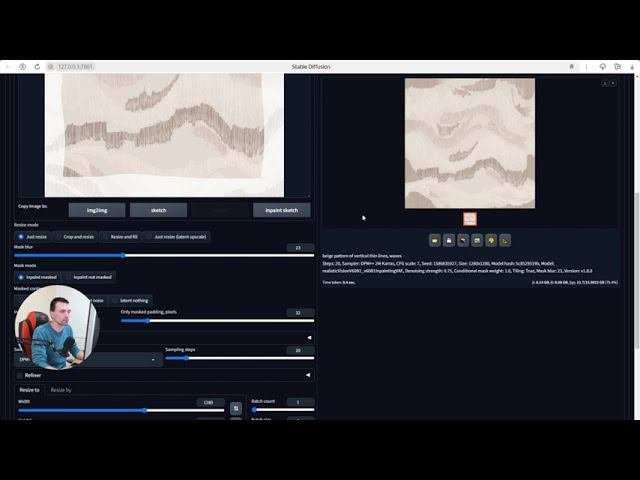Image resolution: width=640 pixels, height=480 pixels.
Task: Go back in the browser
Action: click(8, 67)
